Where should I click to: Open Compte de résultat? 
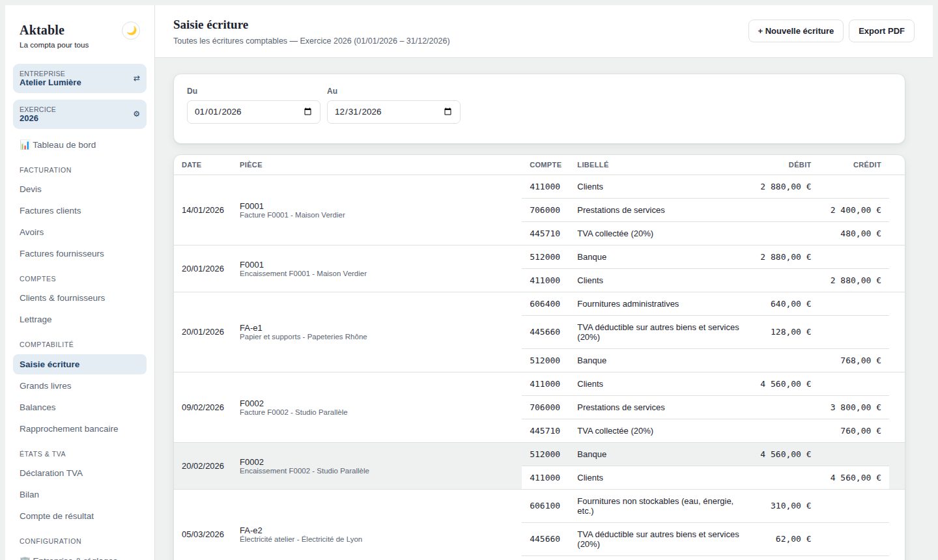click(79, 516)
